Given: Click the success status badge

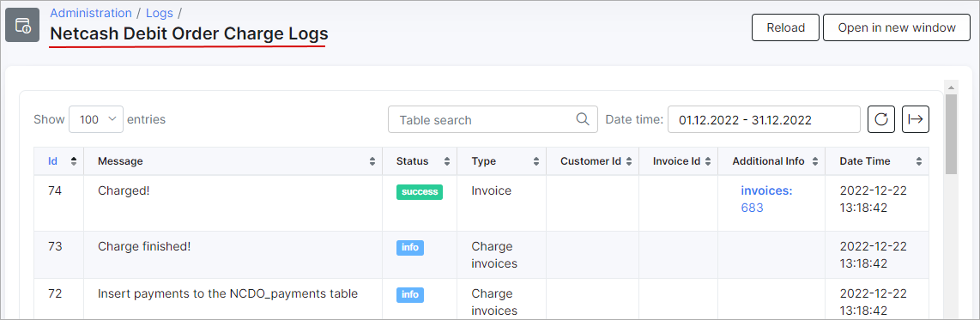Looking at the screenshot, I should (x=420, y=192).
